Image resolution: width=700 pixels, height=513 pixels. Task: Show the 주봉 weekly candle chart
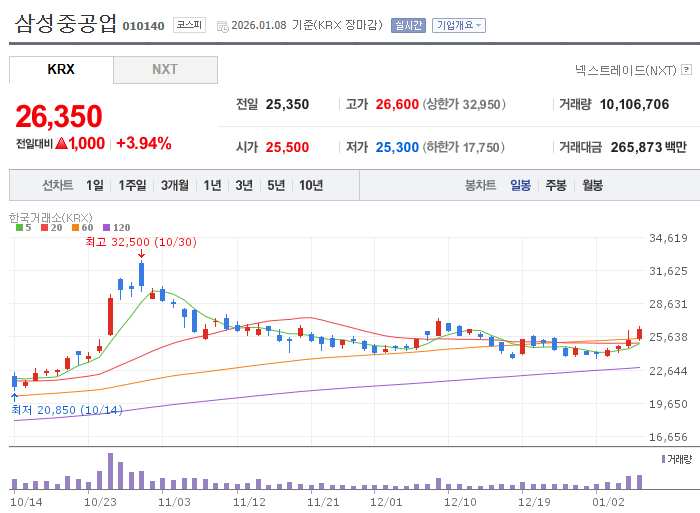[556, 185]
